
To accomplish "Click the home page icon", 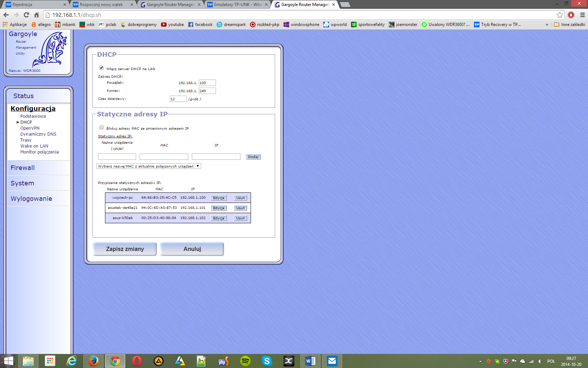I will (x=36, y=15).
